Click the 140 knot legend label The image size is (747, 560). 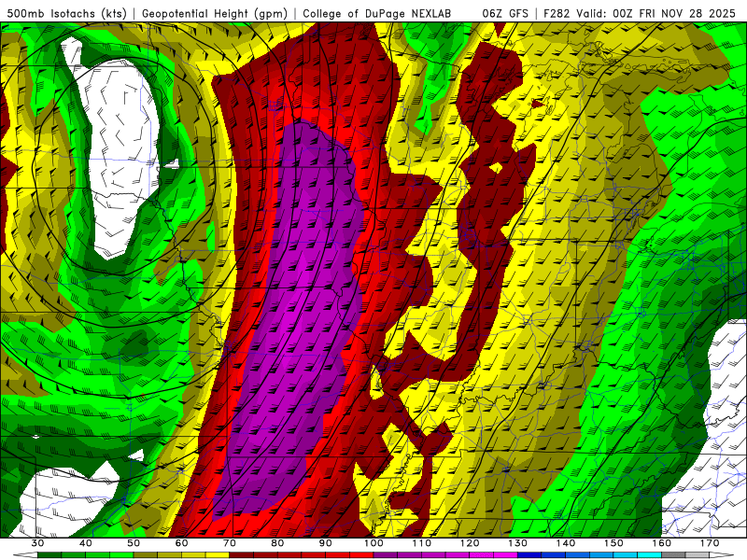click(566, 543)
